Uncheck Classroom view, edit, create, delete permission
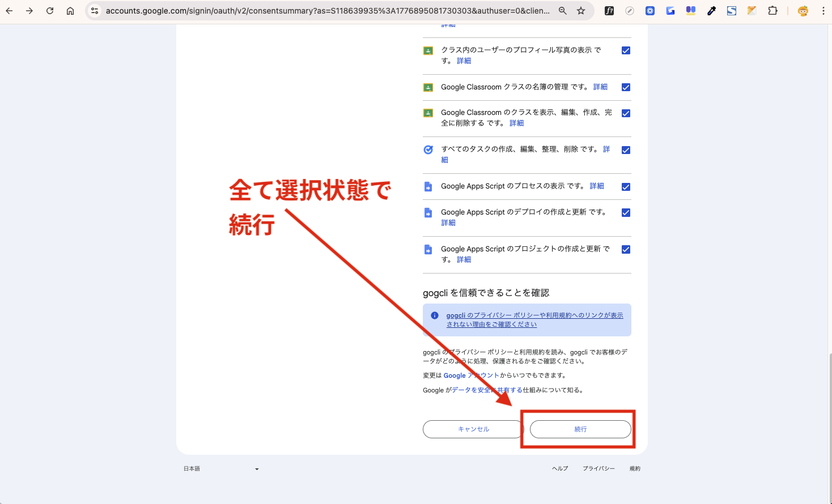832x504 pixels. pyautogui.click(x=626, y=113)
